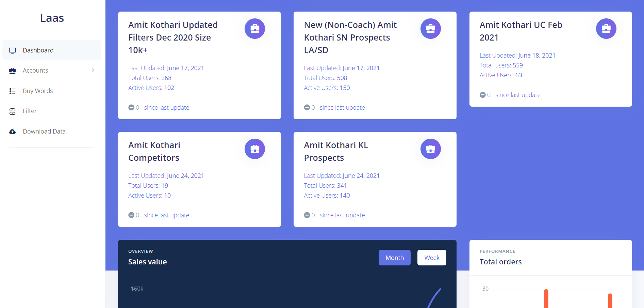The width and height of the screenshot is (644, 308).
Task: Click 'Active Users: 140' text
Action: coord(327,196)
